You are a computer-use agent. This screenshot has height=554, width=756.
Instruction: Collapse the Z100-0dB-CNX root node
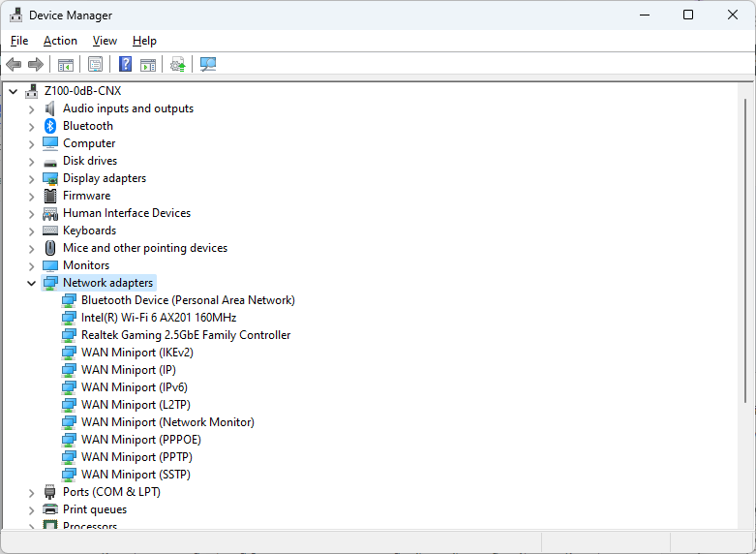(13, 91)
